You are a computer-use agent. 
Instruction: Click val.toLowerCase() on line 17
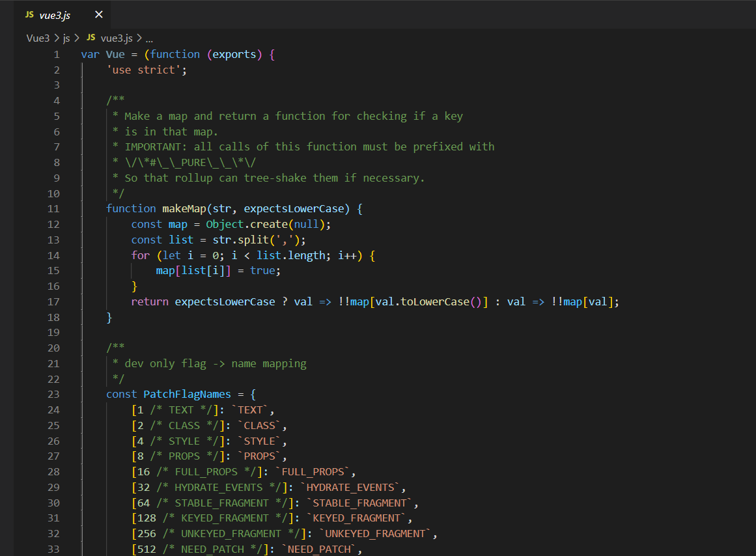point(428,302)
